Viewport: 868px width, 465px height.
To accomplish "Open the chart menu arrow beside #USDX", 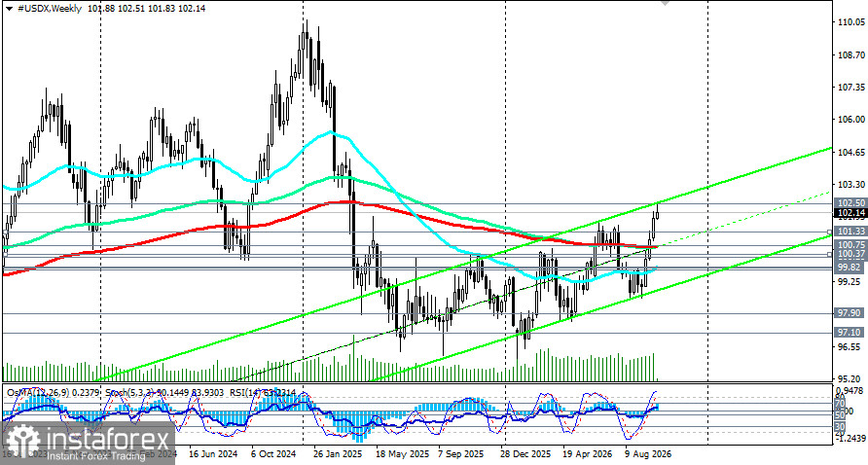I will tap(9, 9).
